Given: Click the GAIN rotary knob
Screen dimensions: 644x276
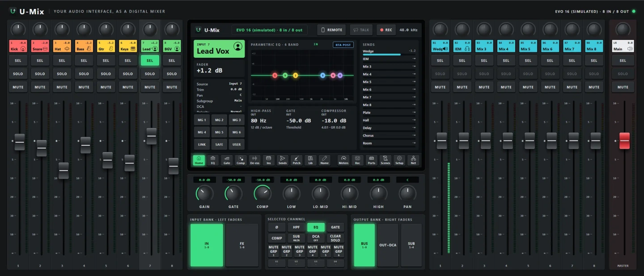Looking at the screenshot, I should coord(204,193).
